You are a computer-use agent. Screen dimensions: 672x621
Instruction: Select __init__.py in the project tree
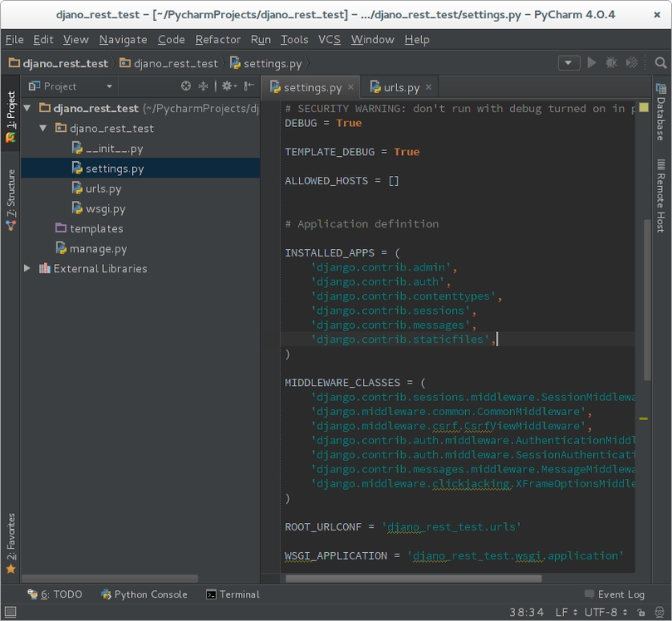click(x=140, y=148)
